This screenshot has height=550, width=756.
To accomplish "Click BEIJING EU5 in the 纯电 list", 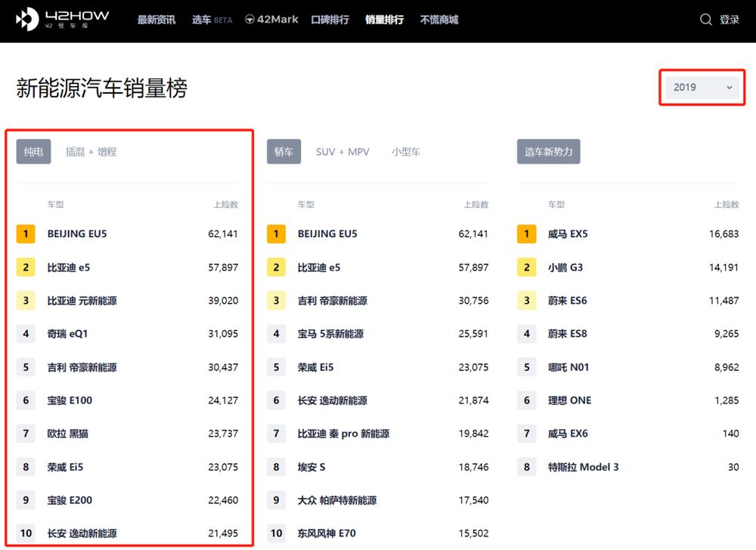I will point(77,234).
